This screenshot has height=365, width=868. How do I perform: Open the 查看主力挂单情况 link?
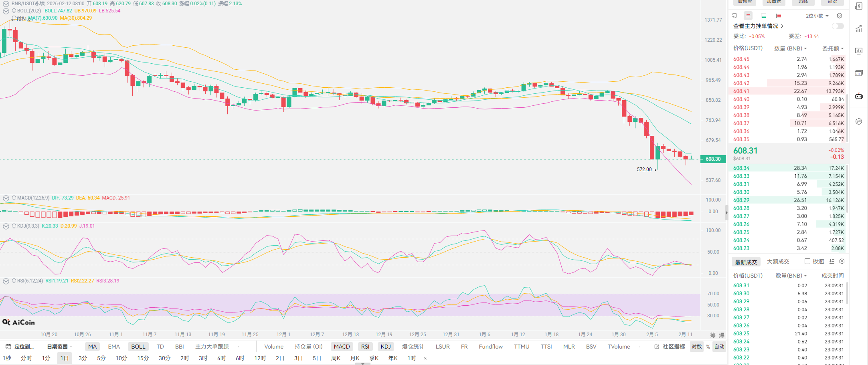click(758, 26)
